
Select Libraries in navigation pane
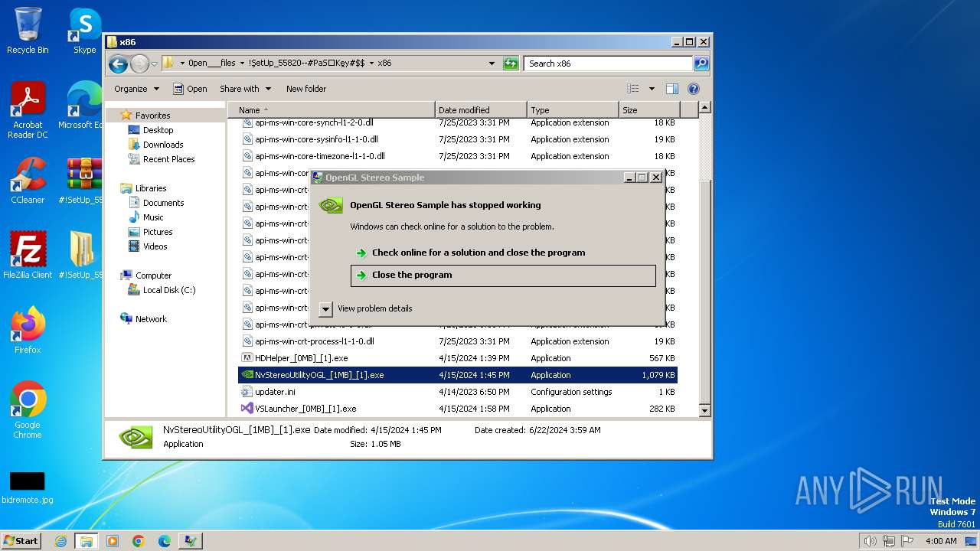point(143,188)
